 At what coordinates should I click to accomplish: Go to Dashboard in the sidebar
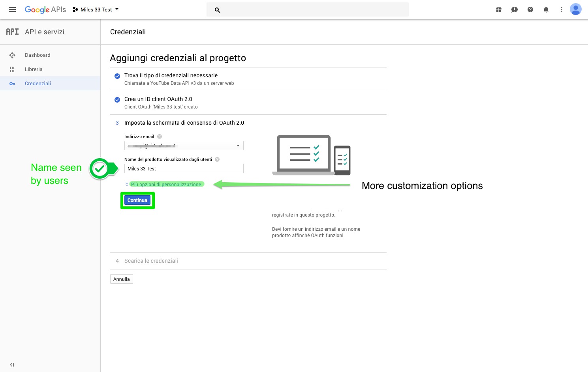[x=38, y=55]
